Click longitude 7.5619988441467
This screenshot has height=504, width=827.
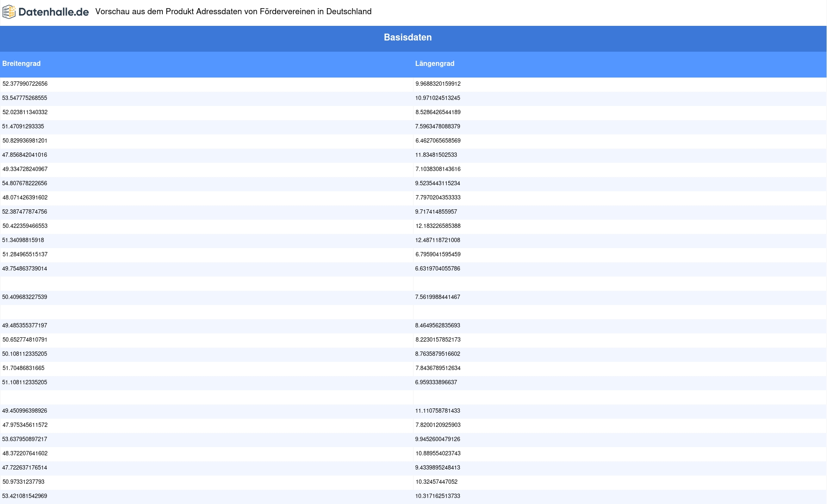[x=438, y=297]
